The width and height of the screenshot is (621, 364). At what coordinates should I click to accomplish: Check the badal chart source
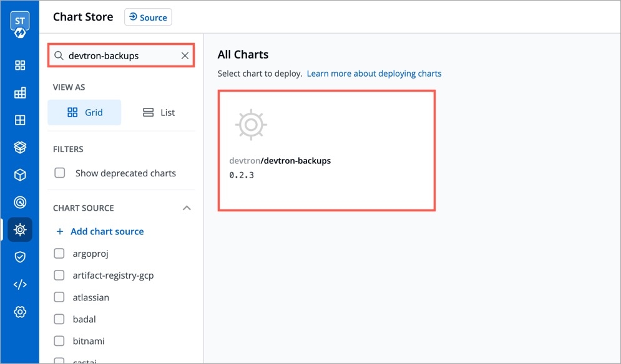tap(59, 319)
